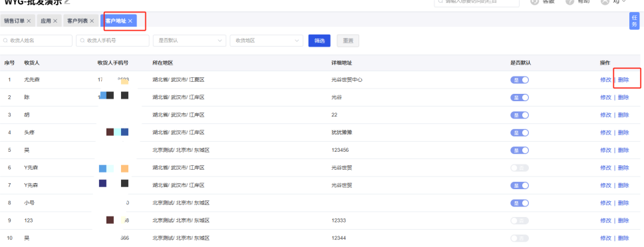Switch to the 销售订单 tab
644x247 pixels.
(15, 21)
